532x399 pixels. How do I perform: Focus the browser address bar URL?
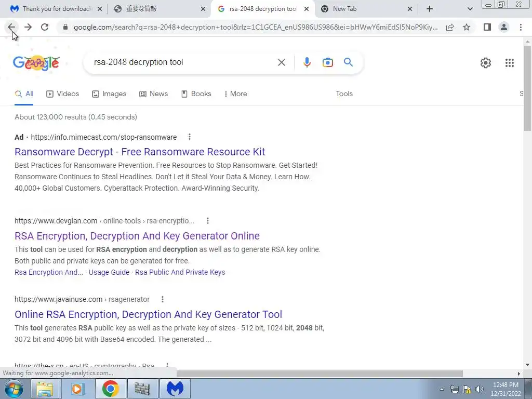(x=256, y=27)
